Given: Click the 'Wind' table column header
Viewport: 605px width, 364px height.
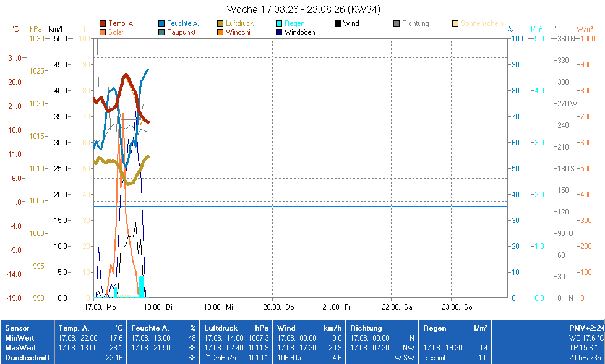Looking at the screenshot, I should [x=286, y=328].
